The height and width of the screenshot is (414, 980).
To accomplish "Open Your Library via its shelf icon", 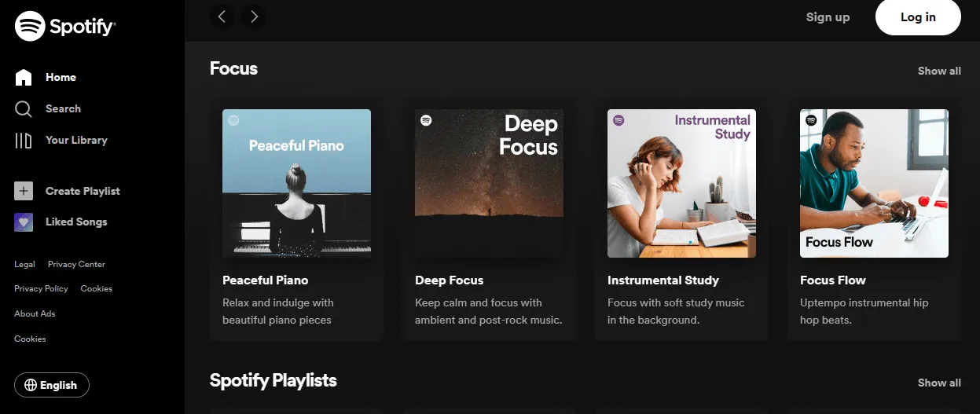I will 24,140.
